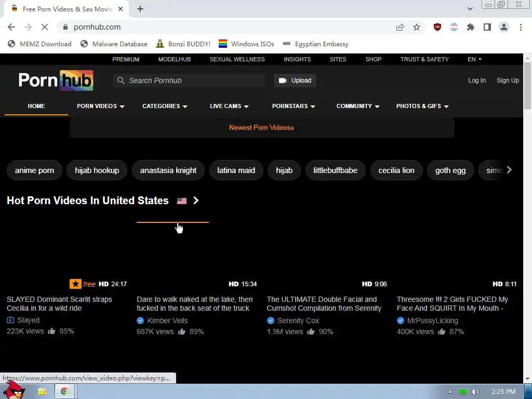Expand the PORN VIDEOS dropdown menu
532x399 pixels.
[x=100, y=106]
